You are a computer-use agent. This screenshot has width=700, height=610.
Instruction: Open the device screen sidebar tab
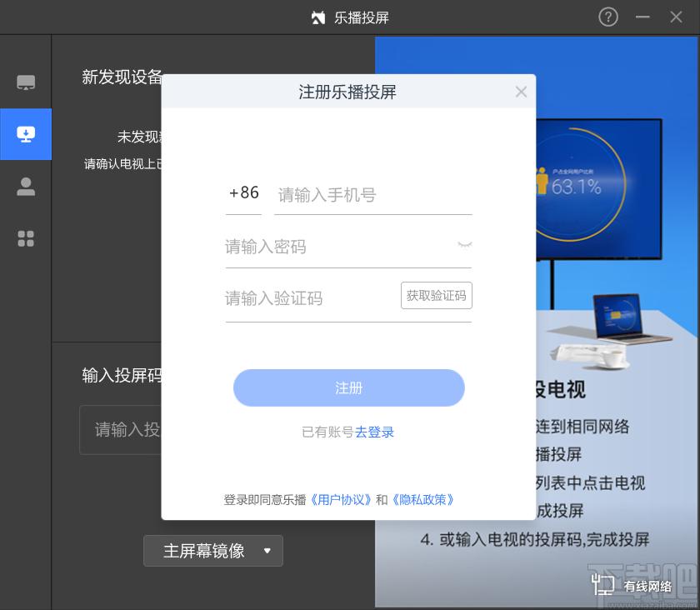coord(26,82)
